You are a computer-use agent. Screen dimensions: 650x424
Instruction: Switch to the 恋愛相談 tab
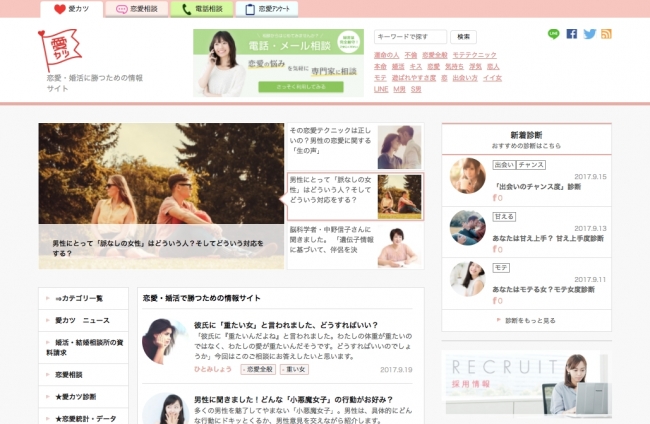[x=137, y=9]
